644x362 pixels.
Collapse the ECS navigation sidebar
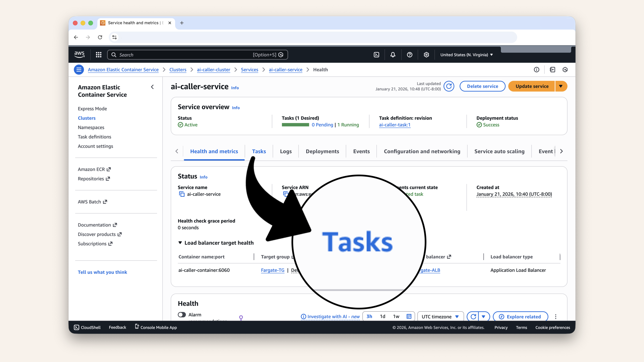152,87
